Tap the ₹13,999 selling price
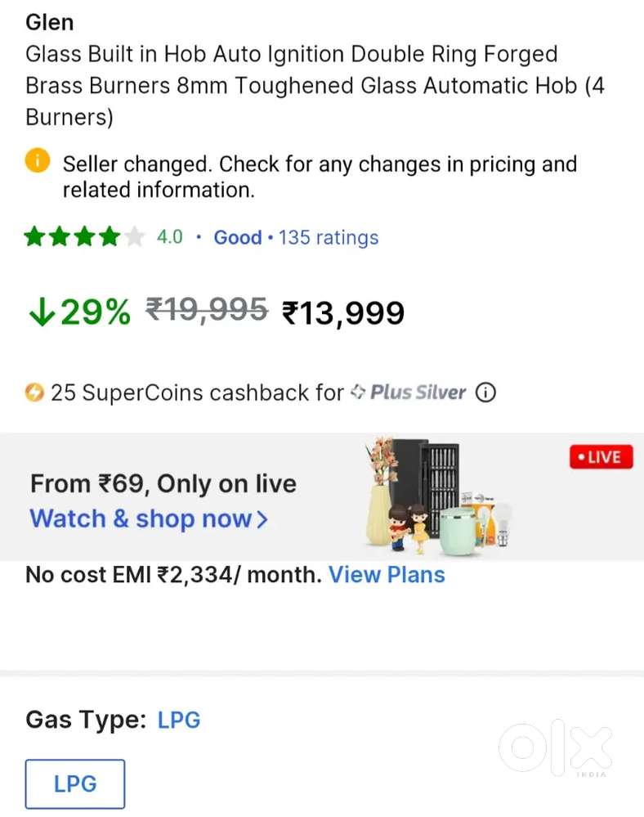This screenshot has width=644, height=817. (343, 312)
